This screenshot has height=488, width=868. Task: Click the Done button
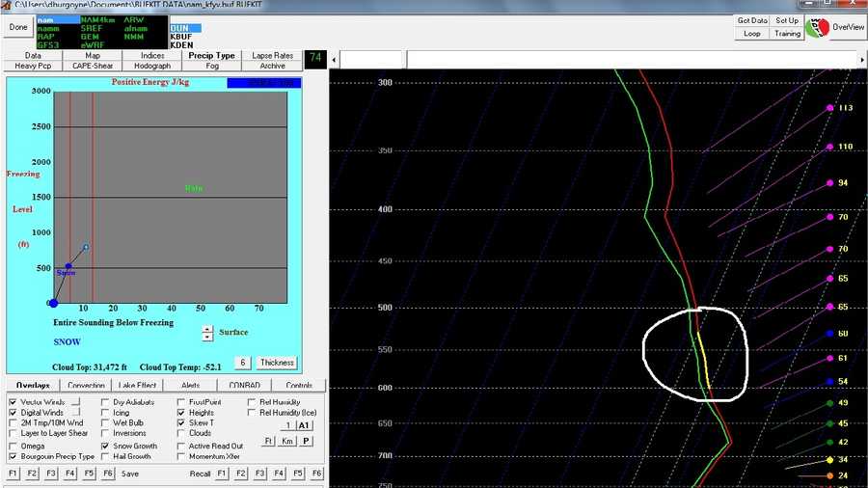coord(18,27)
